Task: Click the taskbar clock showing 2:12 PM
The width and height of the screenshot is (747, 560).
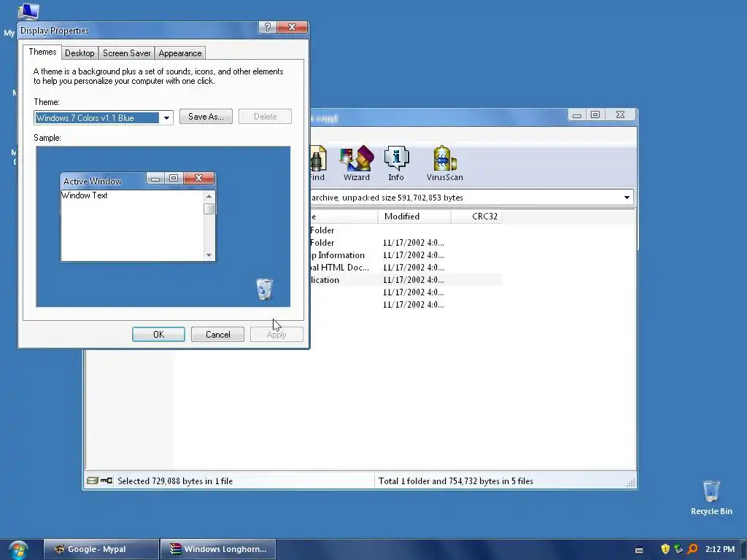Action: tap(720, 549)
